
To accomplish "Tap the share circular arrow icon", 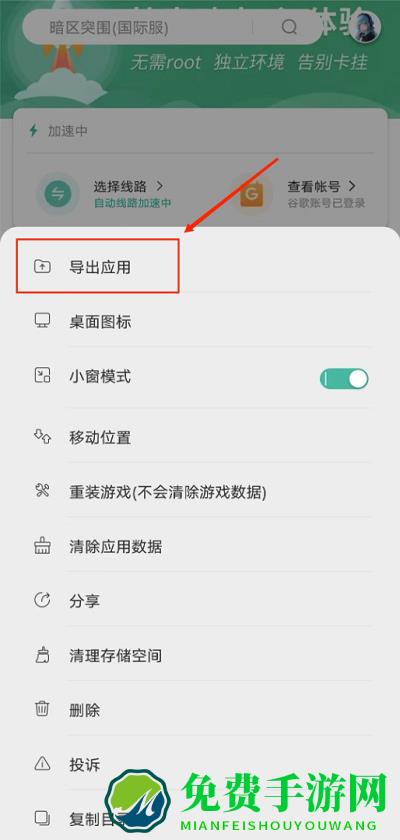I will coord(42,601).
